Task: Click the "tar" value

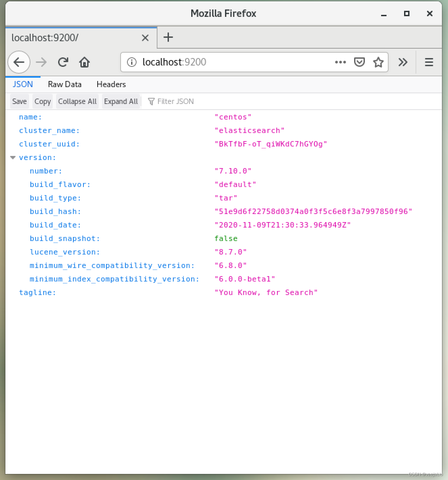Action: (226, 198)
